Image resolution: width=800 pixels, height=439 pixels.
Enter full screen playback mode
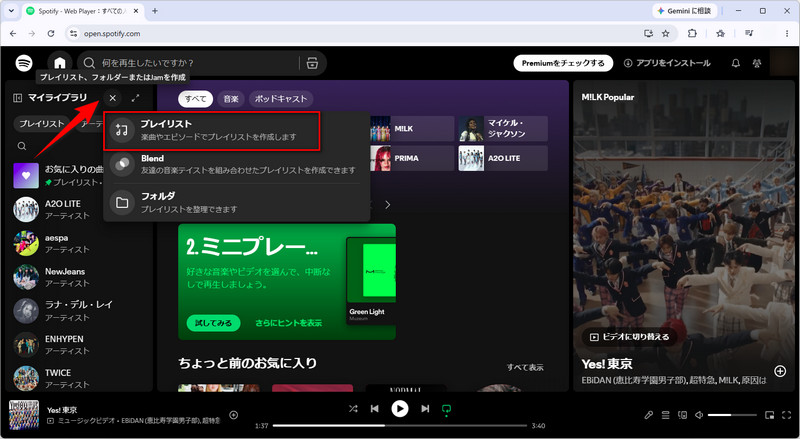786,416
